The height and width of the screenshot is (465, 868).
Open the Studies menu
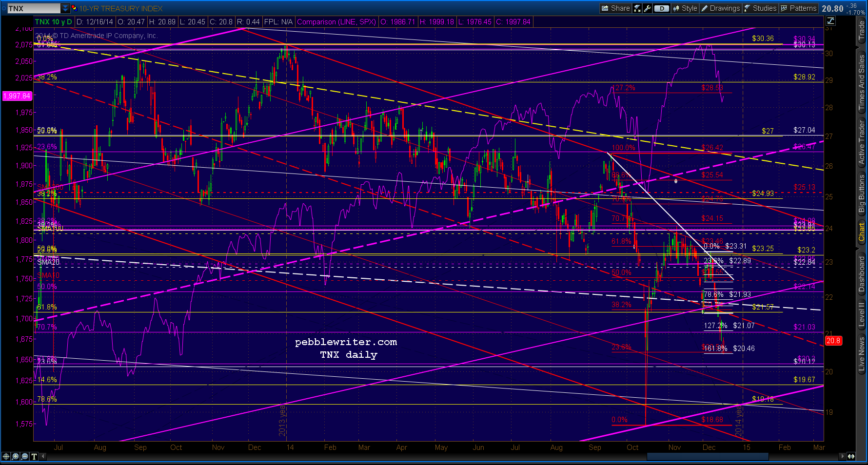(x=760, y=8)
